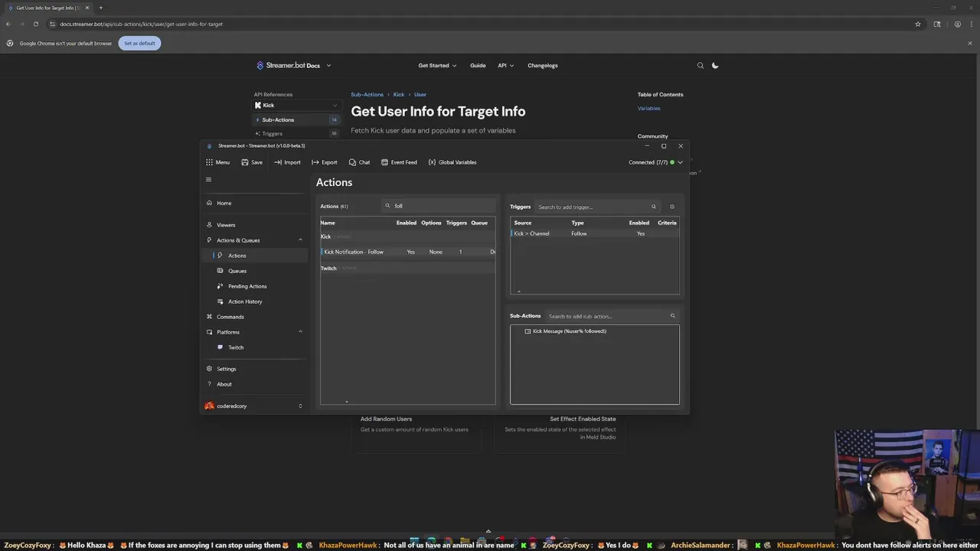Sort actions by the Name column header
The width and height of the screenshot is (980, 551).
[x=328, y=223]
